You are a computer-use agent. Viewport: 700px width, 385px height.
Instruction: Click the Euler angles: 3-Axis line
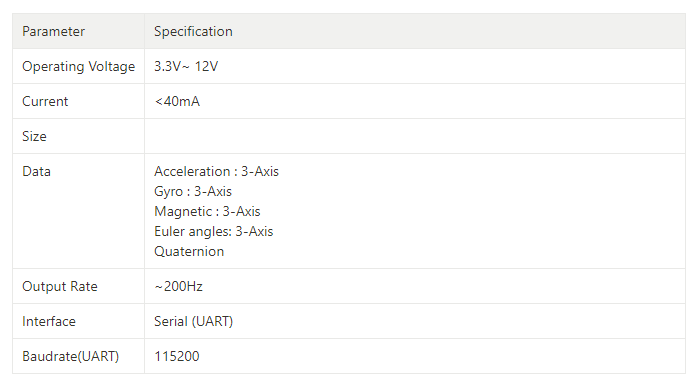(213, 231)
